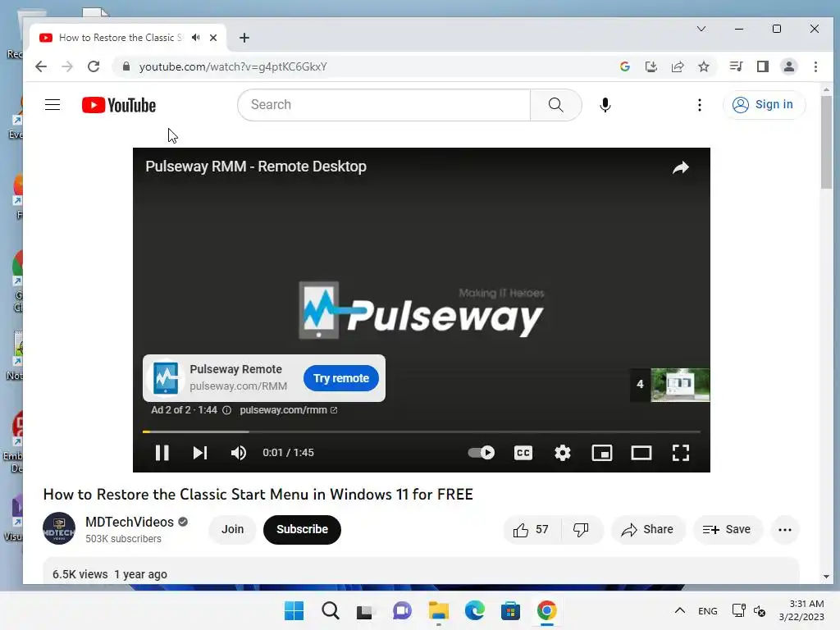The width and height of the screenshot is (840, 630).
Task: Open video player settings gear
Action: 563,453
